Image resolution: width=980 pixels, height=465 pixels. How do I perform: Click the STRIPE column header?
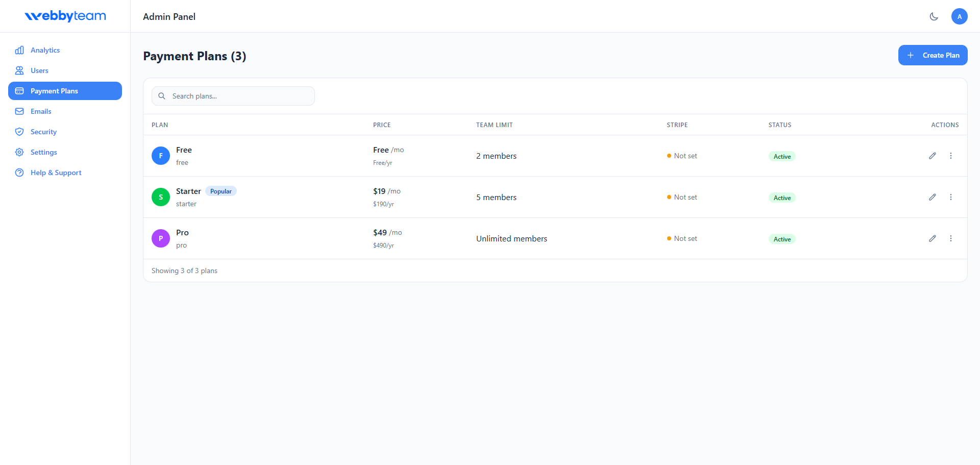[x=677, y=125]
